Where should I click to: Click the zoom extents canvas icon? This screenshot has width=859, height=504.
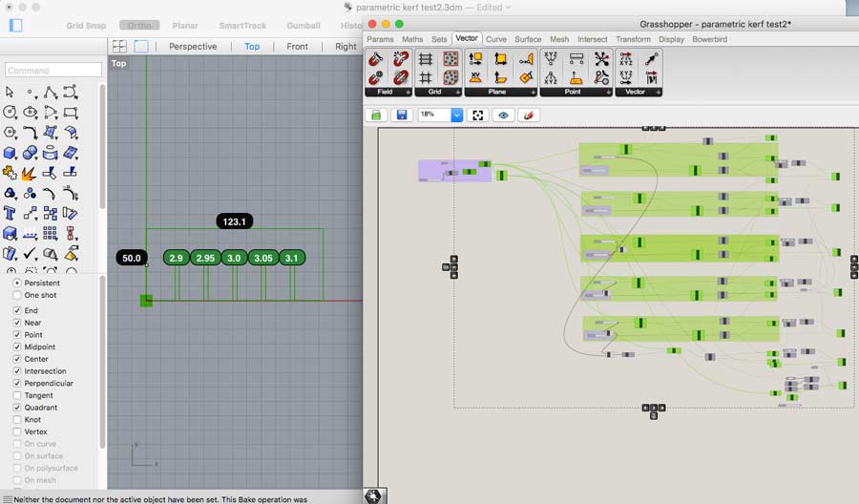pos(479,115)
